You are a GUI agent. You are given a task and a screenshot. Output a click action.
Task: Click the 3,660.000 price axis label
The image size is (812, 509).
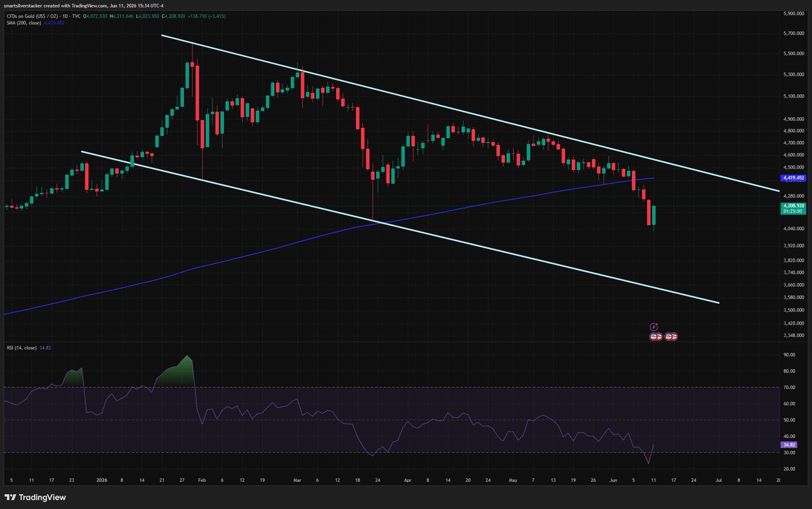[792, 284]
